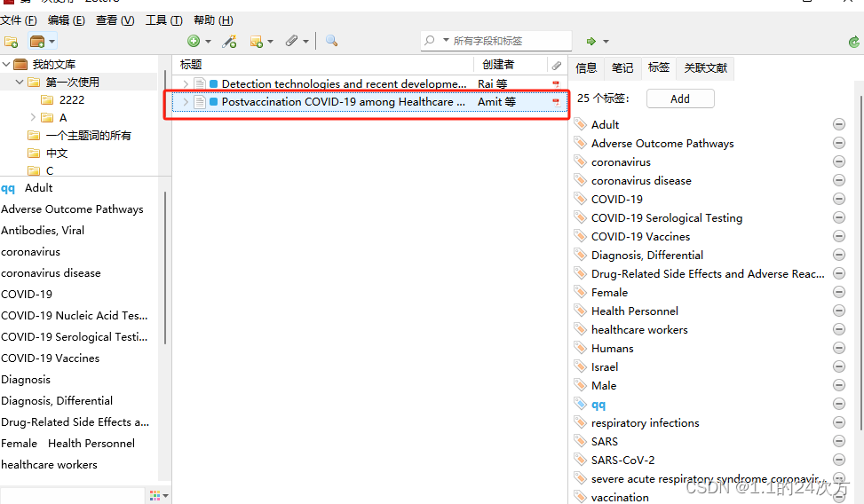
Task: Switch to the 标签 tab
Action: (x=659, y=67)
